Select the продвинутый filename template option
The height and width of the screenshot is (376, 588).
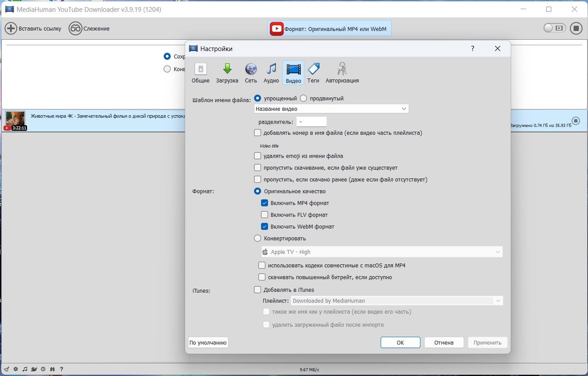tap(304, 99)
